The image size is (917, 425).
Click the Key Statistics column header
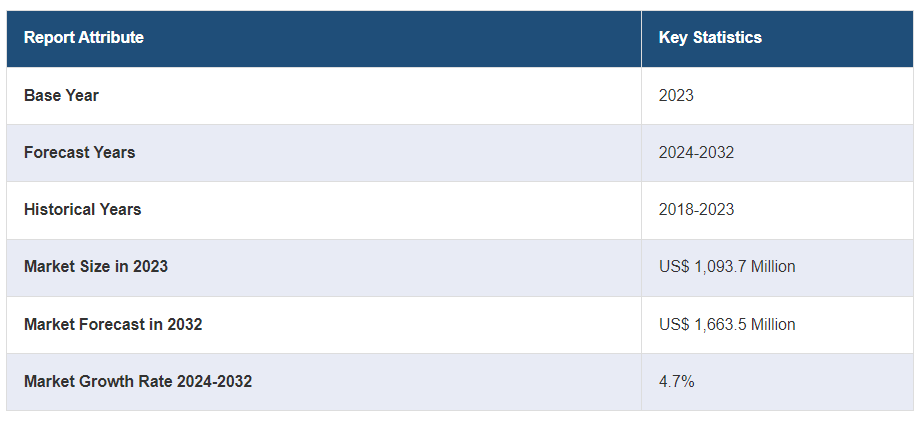(710, 38)
